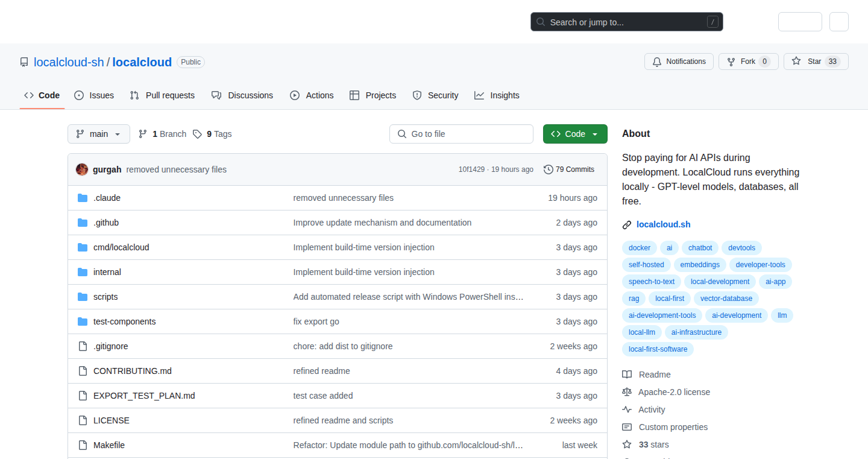Image resolution: width=868 pixels, height=459 pixels.
Task: Click the Makefile file icon
Action: click(83, 445)
